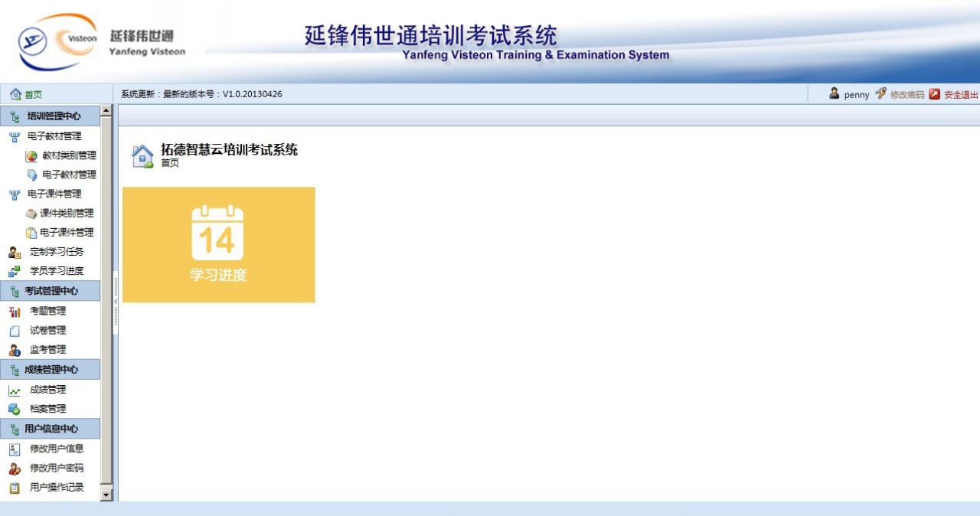Click the house icon beside 拓德智慧云培训考试系统
Image resolution: width=980 pixels, height=516 pixels.
(x=142, y=156)
